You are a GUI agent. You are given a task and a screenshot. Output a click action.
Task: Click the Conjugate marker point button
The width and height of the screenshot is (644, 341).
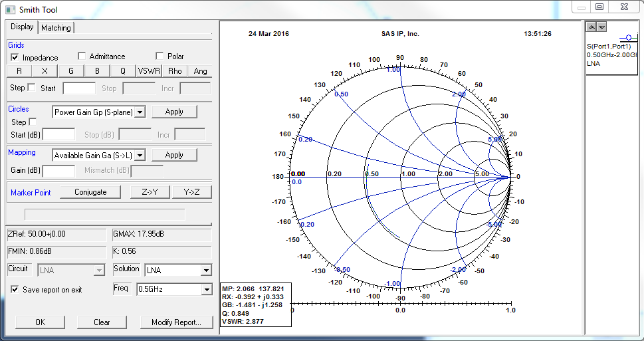coord(90,193)
